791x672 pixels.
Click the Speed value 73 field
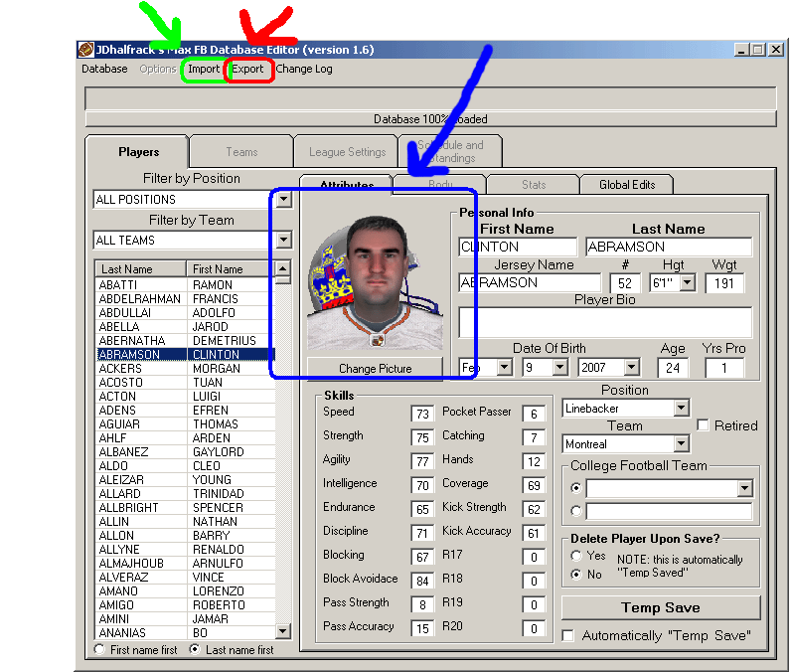coord(422,414)
